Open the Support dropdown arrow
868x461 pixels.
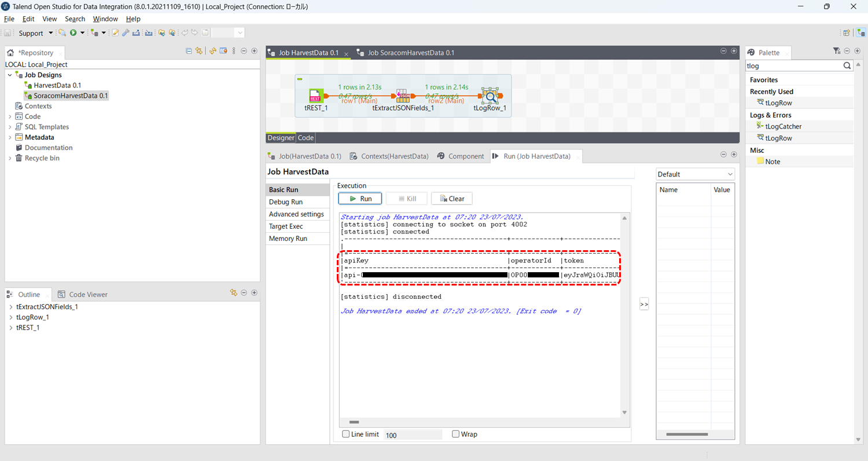(51, 33)
